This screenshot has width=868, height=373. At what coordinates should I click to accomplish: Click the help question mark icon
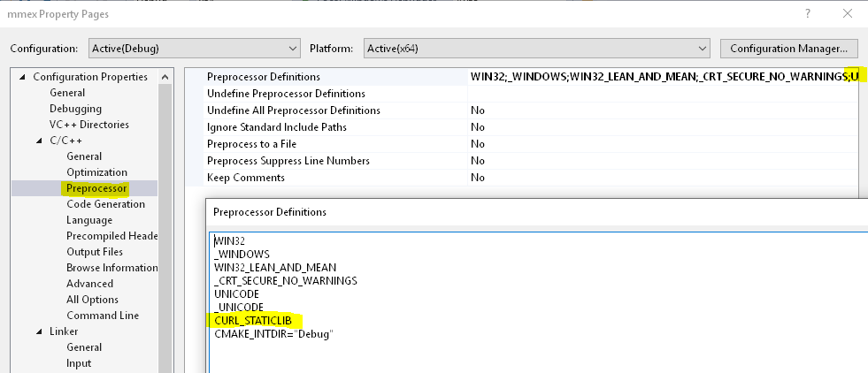808,14
